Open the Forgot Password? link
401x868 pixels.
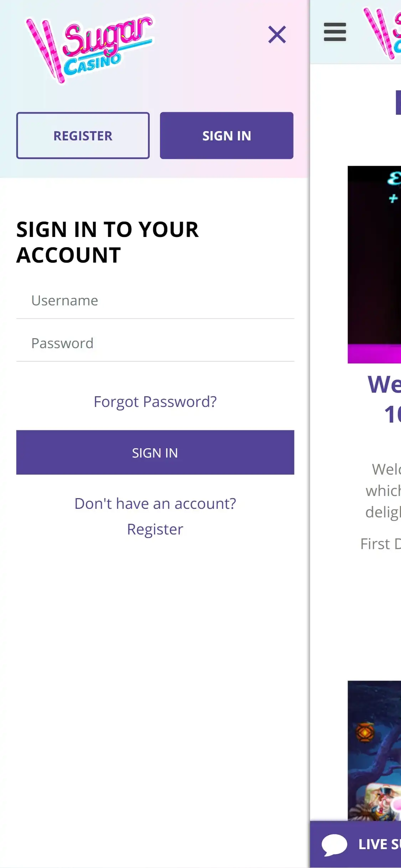tap(155, 402)
